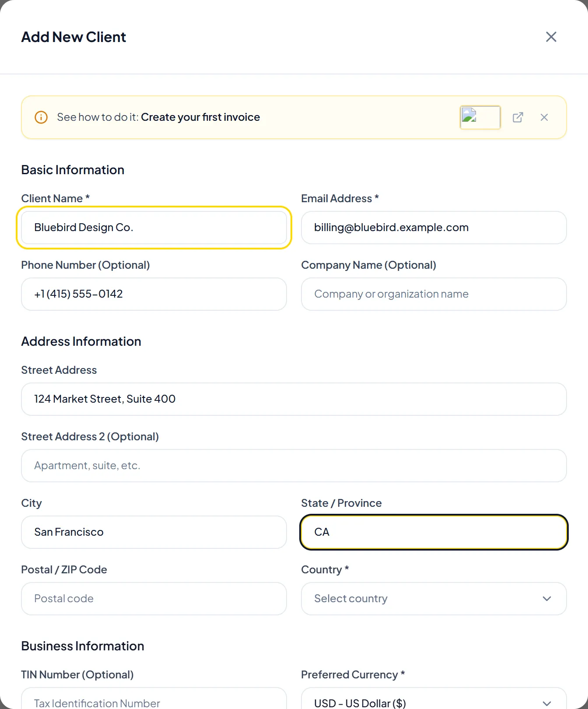Focus the Email Address field
588x709 pixels.
434,228
